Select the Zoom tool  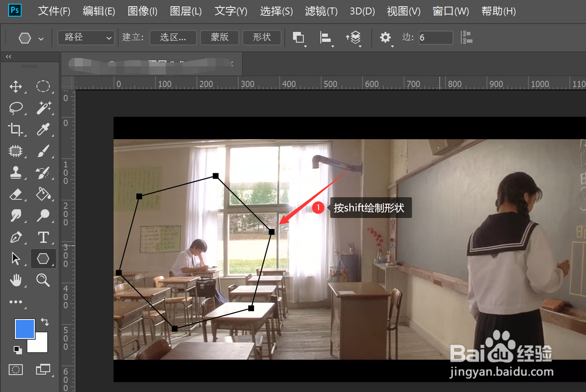click(43, 280)
